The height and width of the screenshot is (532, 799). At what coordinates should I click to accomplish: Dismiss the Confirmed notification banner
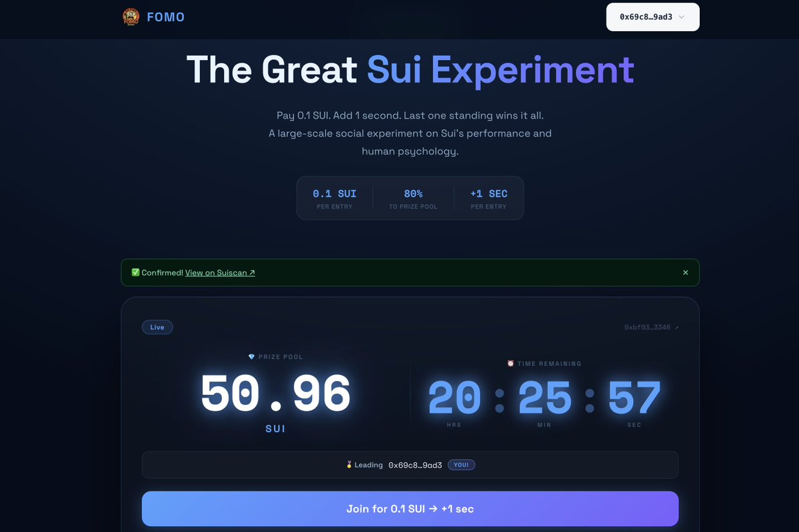(x=685, y=272)
